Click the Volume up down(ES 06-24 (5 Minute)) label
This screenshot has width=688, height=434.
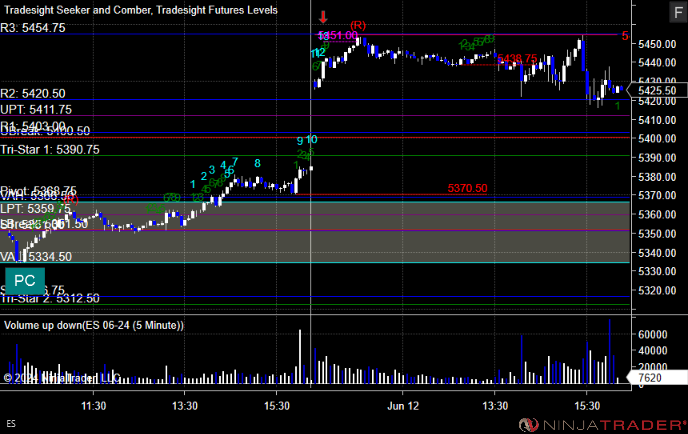pyautogui.click(x=94, y=326)
